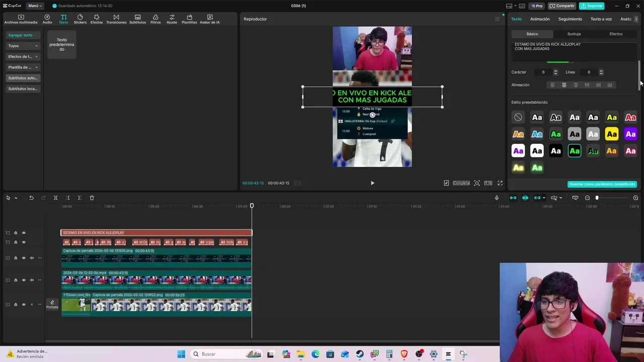The height and width of the screenshot is (362, 644).
Task: Click Subtítulos auto button
Action: click(x=23, y=78)
